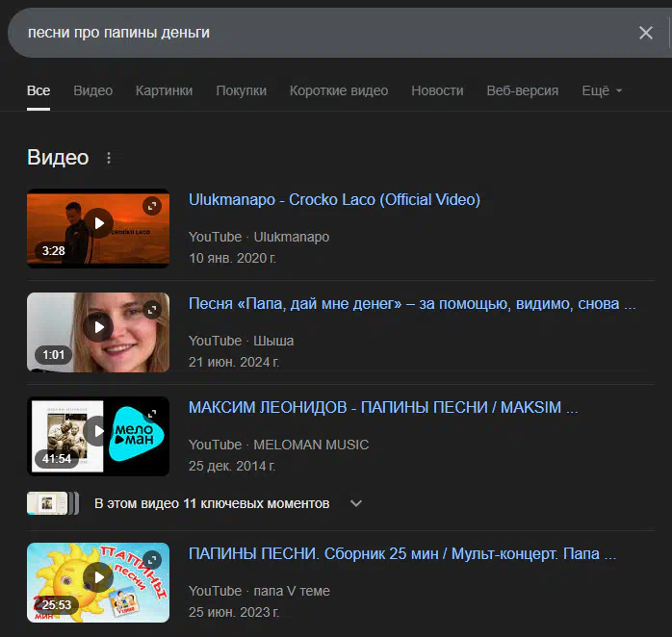This screenshot has width=672, height=637.
Task: Expand the 11 ключевых моментов chevron
Action: tap(356, 503)
